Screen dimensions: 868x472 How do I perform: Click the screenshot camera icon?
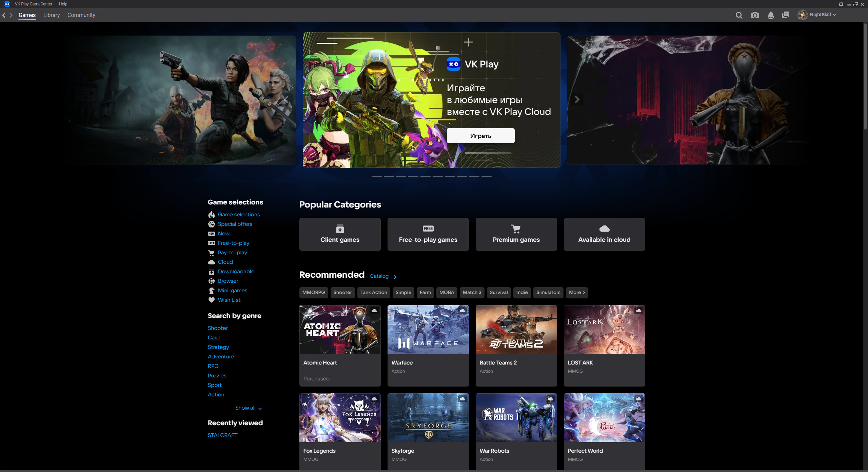755,15
